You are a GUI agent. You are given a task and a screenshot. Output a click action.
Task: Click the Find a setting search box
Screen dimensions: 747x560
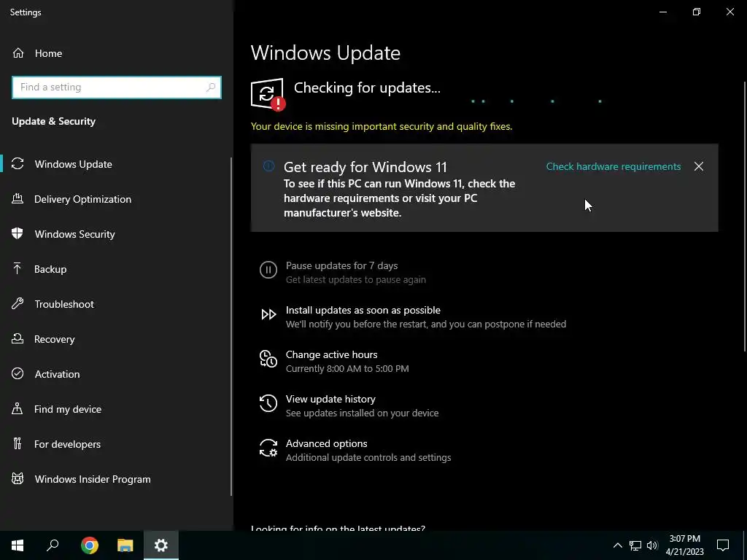[116, 87]
